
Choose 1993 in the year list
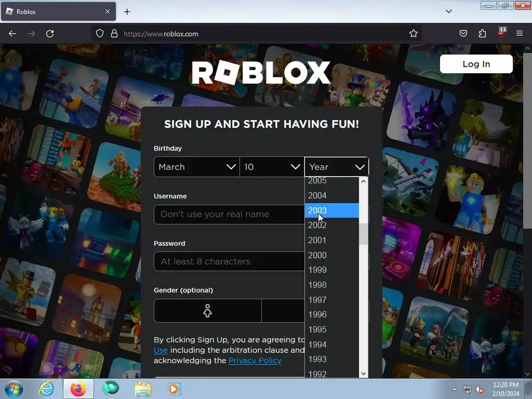tap(332, 359)
